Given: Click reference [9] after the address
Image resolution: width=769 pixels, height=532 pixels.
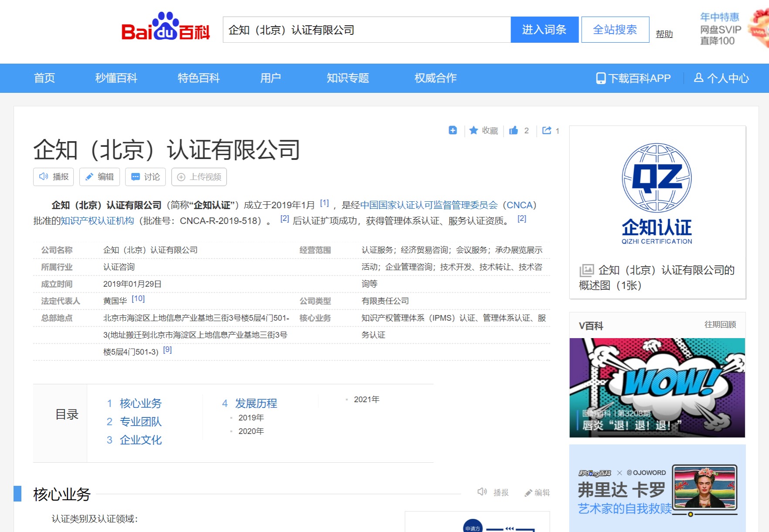Looking at the screenshot, I should pos(167,349).
